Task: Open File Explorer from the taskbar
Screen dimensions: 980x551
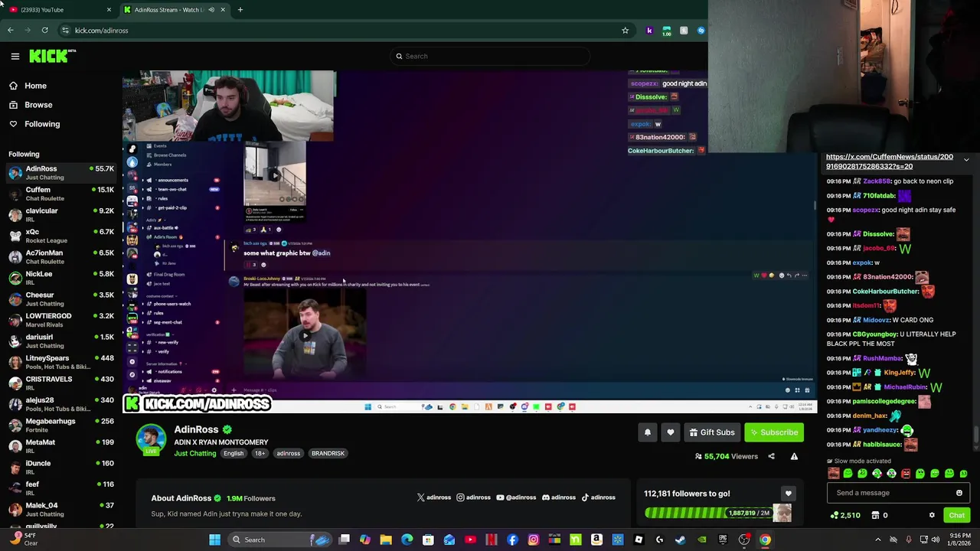Action: pyautogui.click(x=386, y=540)
